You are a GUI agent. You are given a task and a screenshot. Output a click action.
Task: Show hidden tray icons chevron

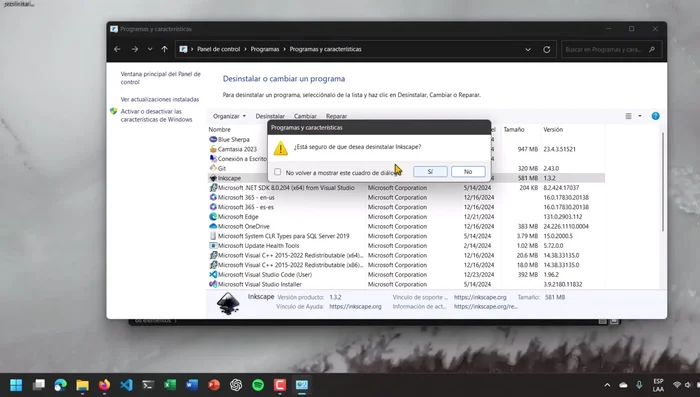point(607,385)
